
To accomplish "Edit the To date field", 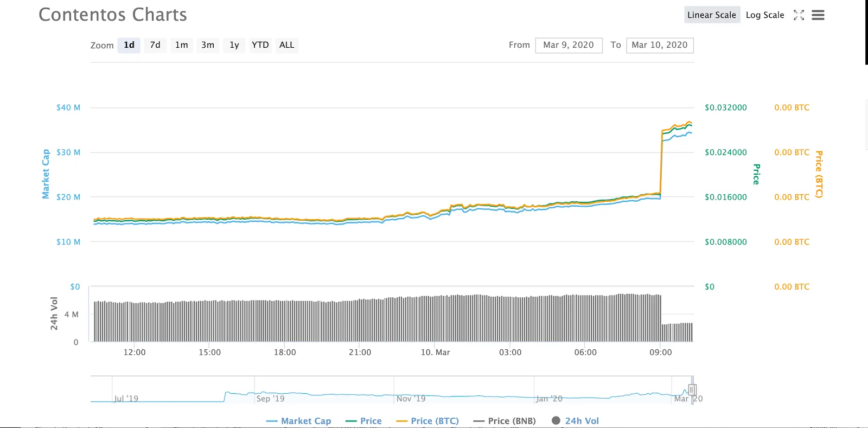I will (659, 45).
